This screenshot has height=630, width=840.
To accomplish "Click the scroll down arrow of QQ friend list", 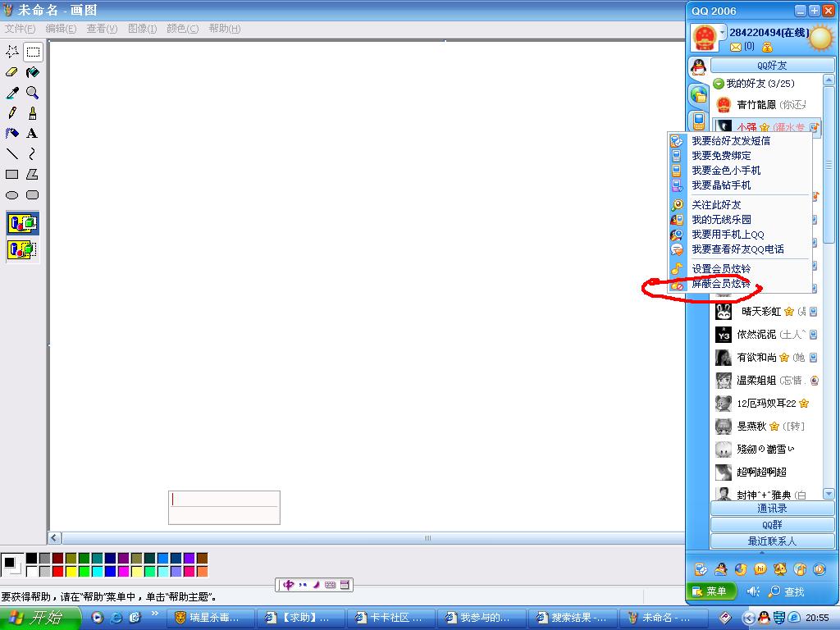I will coord(829,494).
